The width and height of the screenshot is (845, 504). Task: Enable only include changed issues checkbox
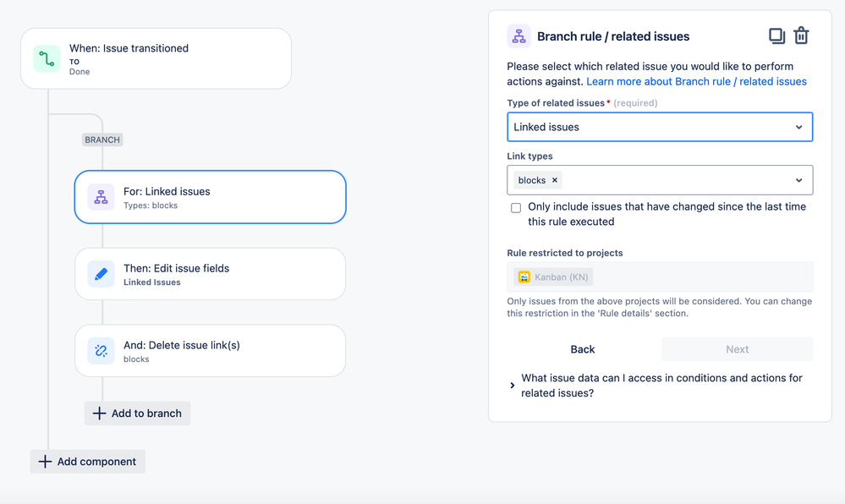[516, 208]
